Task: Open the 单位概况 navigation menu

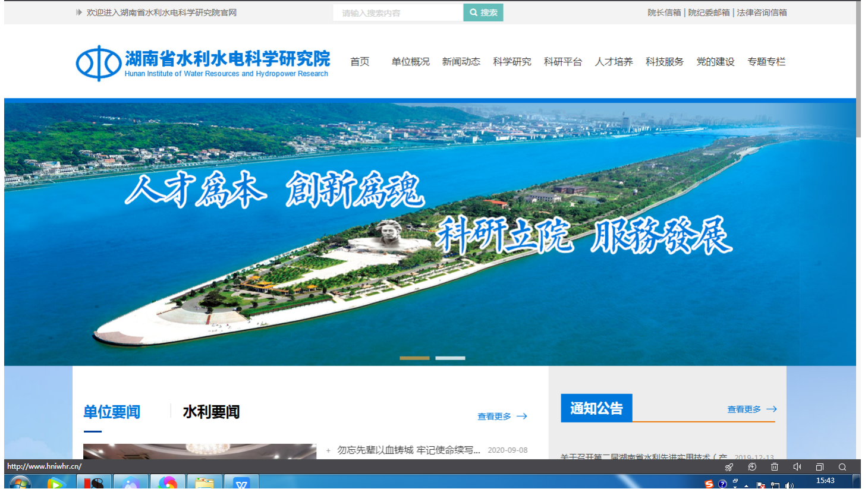Action: click(410, 62)
